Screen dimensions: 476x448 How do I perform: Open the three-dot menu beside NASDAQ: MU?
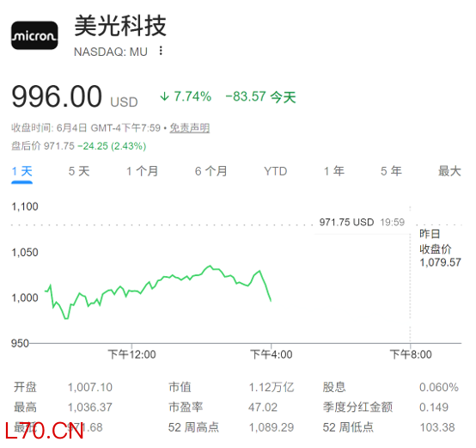click(x=161, y=51)
